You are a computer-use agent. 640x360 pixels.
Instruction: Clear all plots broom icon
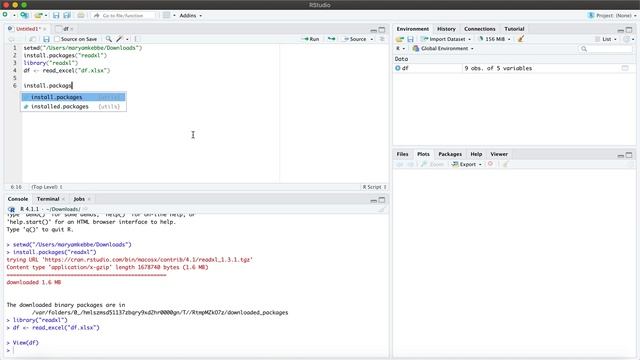pyautogui.click(x=505, y=164)
